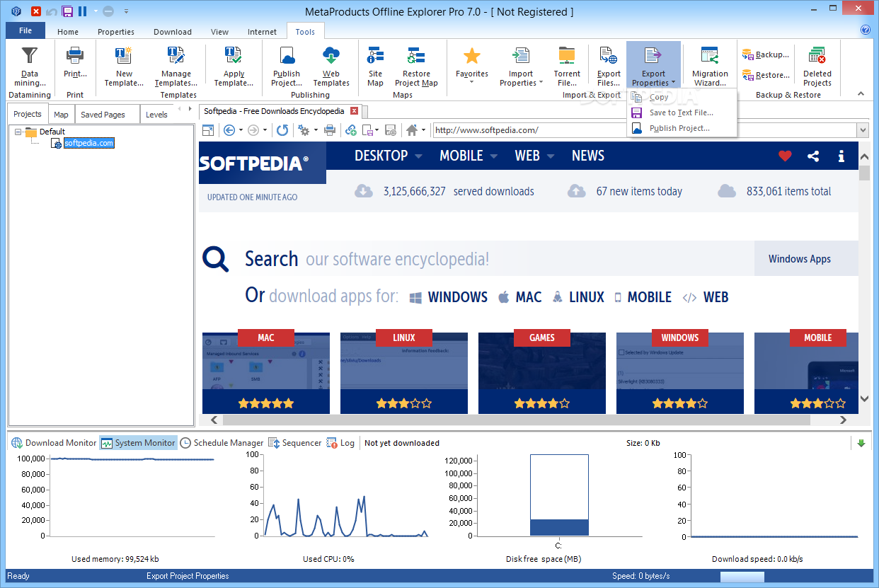Choose Copy from the Export Properties menu
This screenshot has height=588, width=879.
[682, 97]
